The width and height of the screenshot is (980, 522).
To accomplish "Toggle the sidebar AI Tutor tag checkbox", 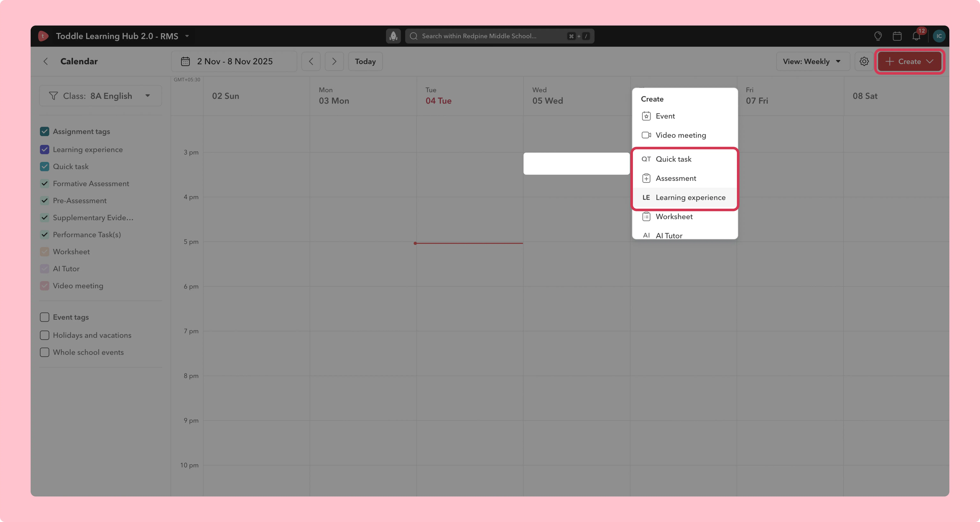I will (x=45, y=269).
